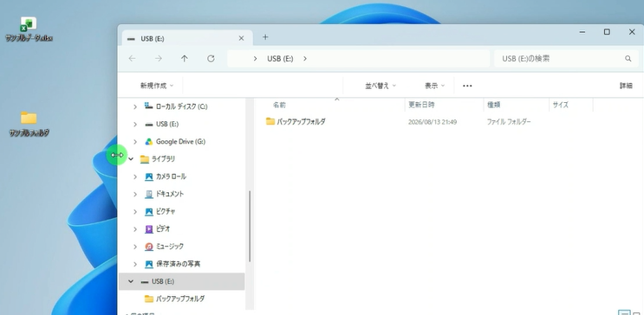Click the 保存済みの写真 library icon
This screenshot has width=644, height=315.
149,264
